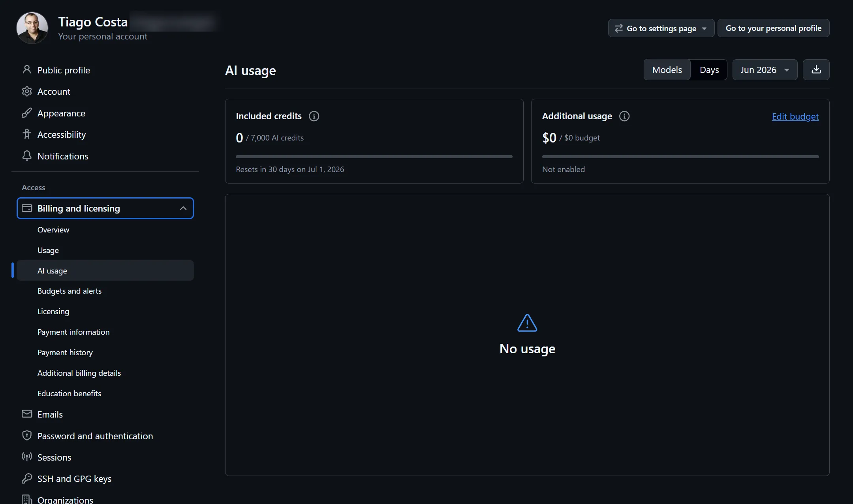Image resolution: width=853 pixels, height=504 pixels.
Task: Switch view to Models
Action: click(x=667, y=70)
